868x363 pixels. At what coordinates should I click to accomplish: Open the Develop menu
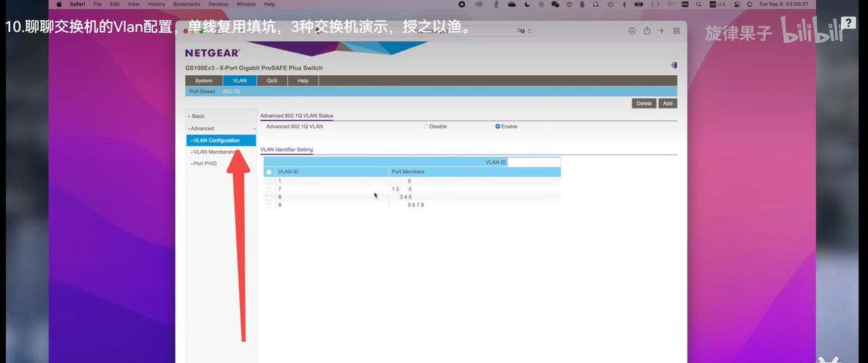tap(218, 4)
